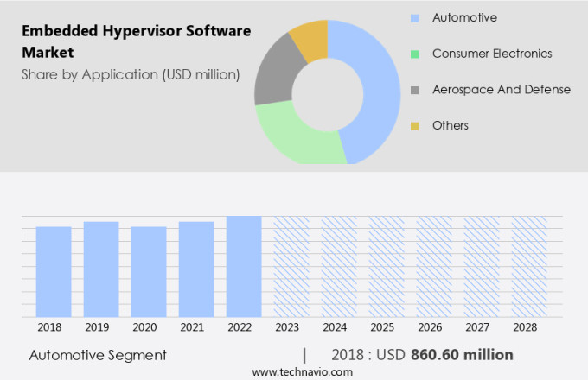Click the gray Aerospace And Defense legend swatch
The image size is (588, 380).
coord(414,90)
